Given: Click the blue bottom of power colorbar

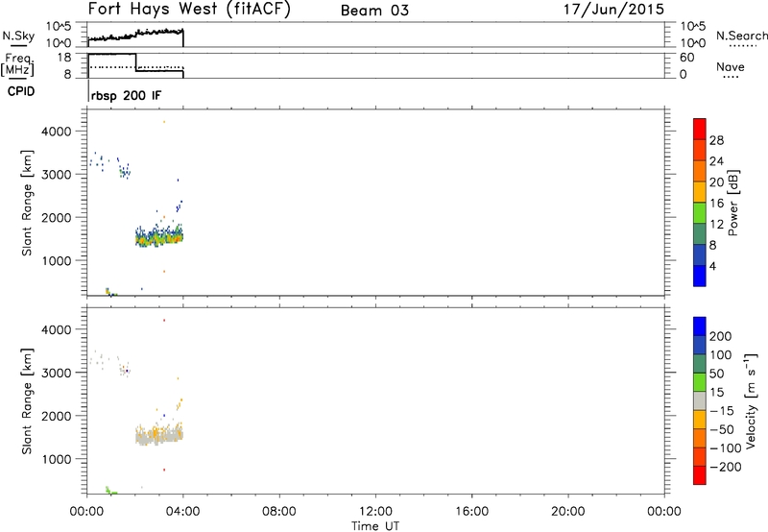Looking at the screenshot, I should [700, 276].
